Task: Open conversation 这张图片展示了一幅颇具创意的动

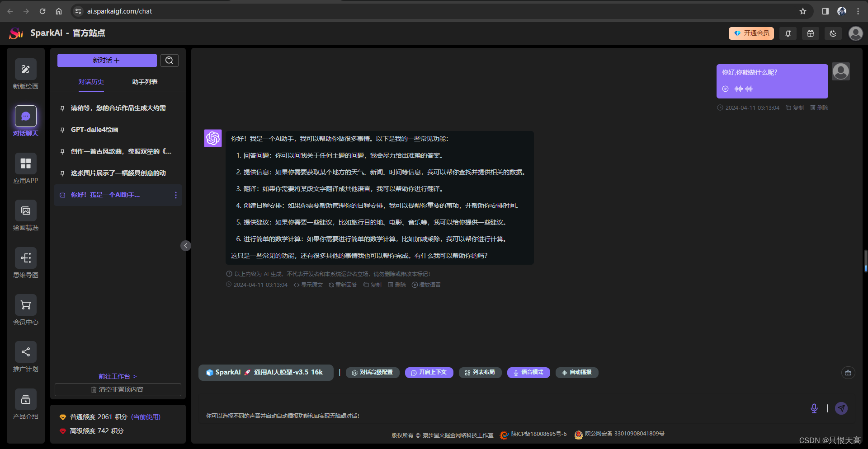Action: point(118,173)
